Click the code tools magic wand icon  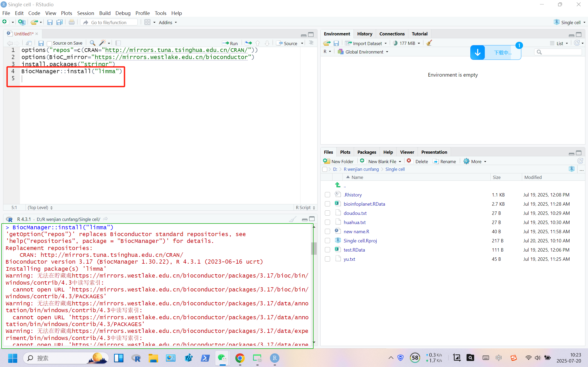coord(102,43)
